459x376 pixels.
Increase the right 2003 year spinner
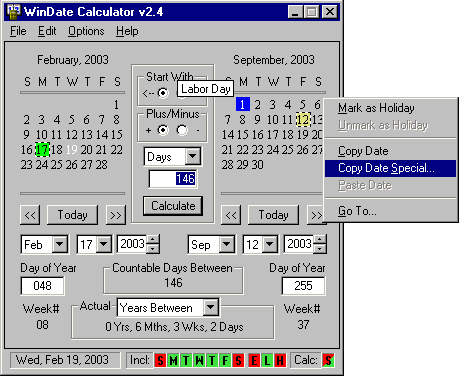[320, 240]
